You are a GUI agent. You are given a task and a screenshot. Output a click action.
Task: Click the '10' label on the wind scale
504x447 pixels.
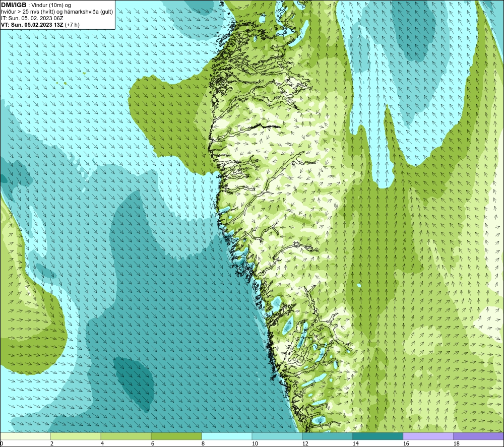click(x=255, y=444)
